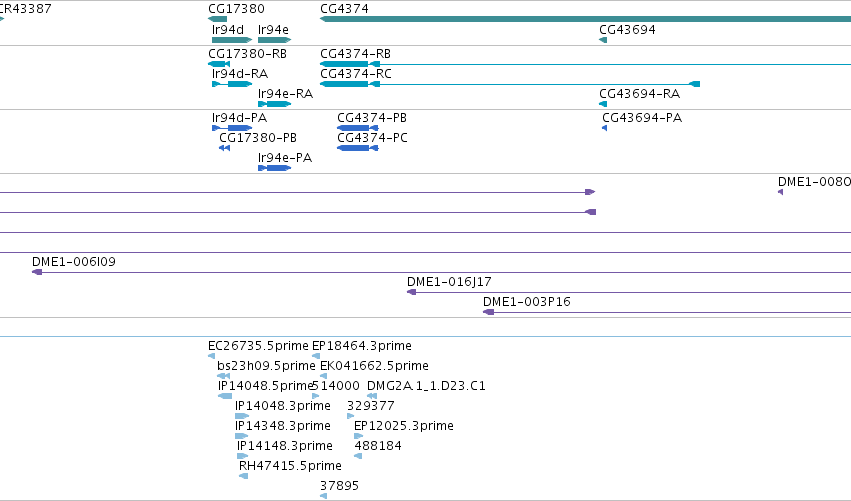Select the DME1-016J17 clone label
Viewport: 851px width, 501px height.
click(449, 282)
